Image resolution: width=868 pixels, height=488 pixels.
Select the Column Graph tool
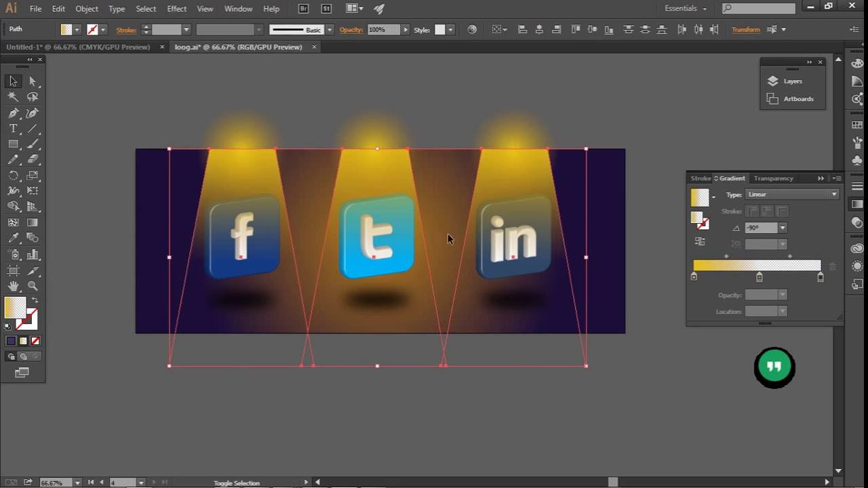33,255
